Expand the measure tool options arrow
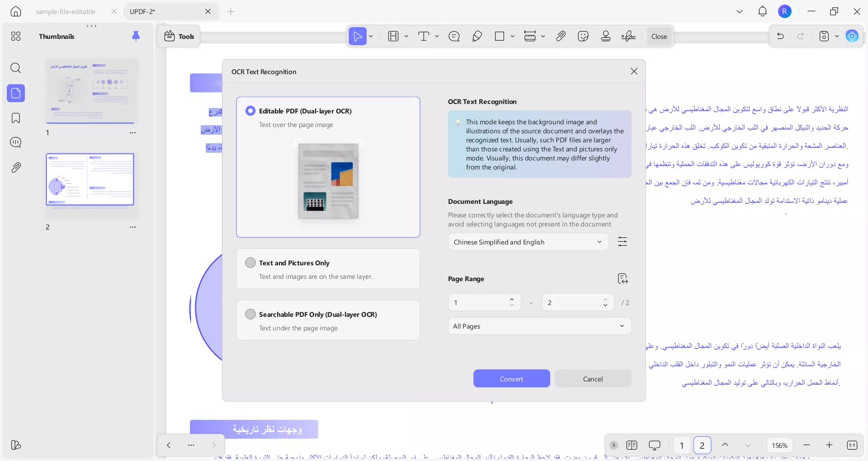The image size is (868, 461). [x=543, y=37]
